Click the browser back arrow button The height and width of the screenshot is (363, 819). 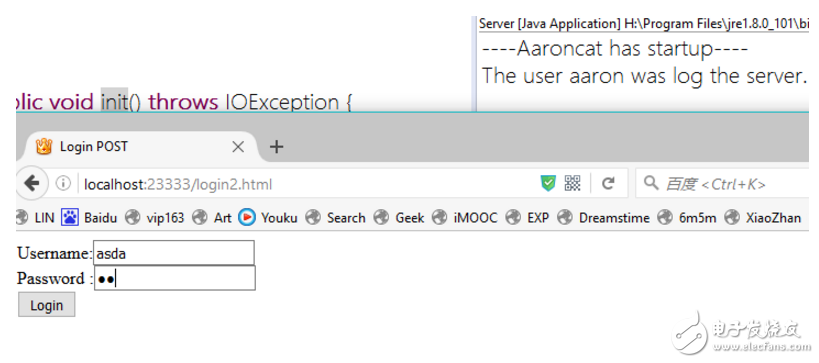(31, 183)
